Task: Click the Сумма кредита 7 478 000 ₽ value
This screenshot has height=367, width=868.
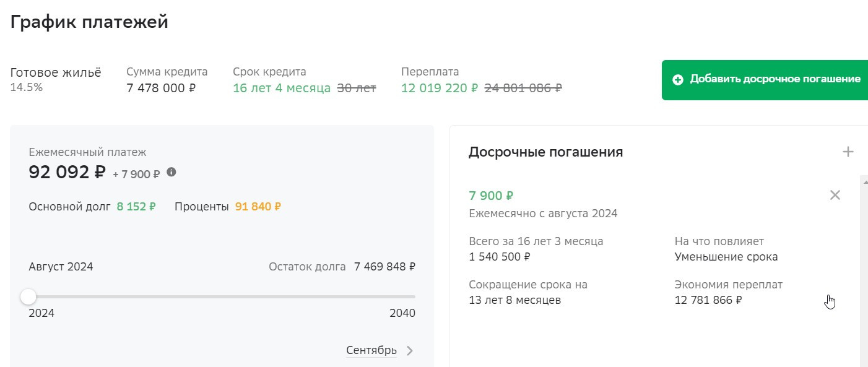Action: 161,88
